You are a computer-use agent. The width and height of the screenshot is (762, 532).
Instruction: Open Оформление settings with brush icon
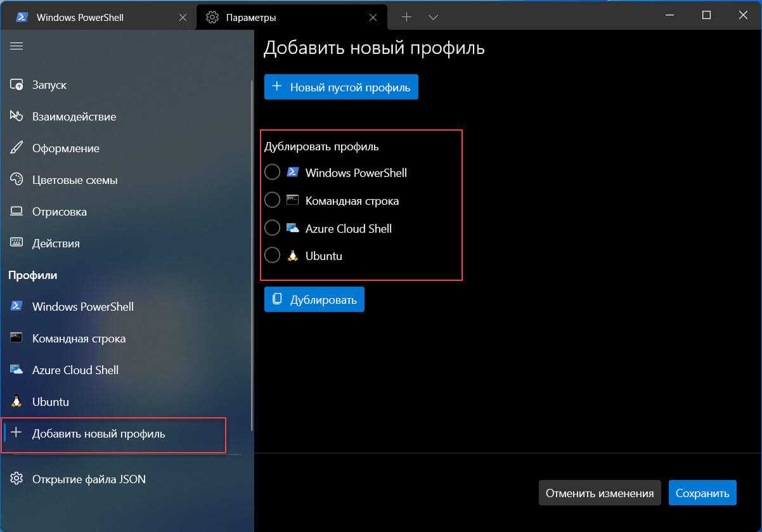point(65,148)
